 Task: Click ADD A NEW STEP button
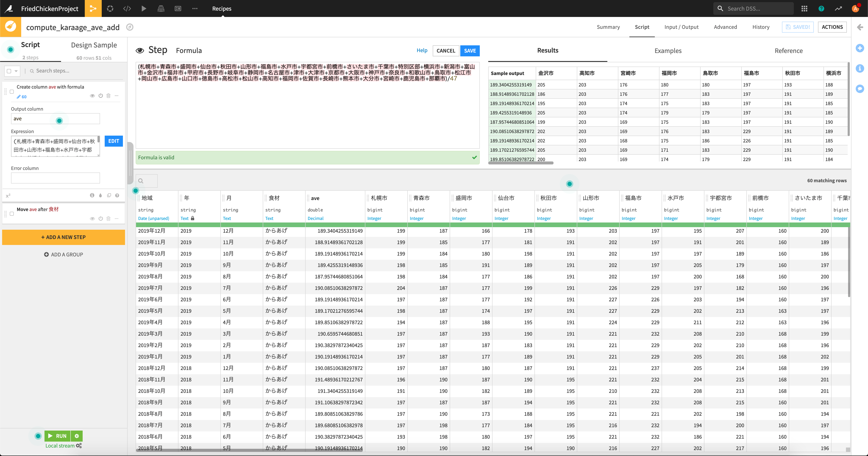pyautogui.click(x=63, y=237)
